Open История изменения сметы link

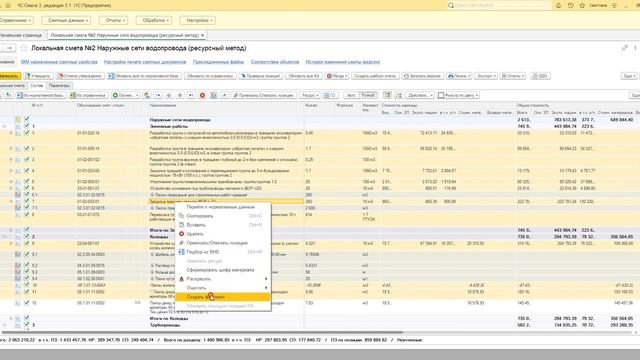pos(343,62)
